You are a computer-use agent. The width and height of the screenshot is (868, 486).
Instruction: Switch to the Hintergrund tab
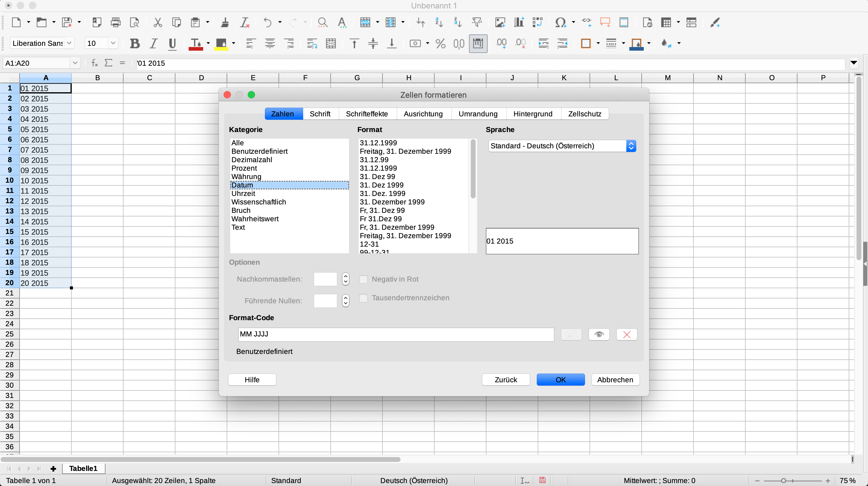point(533,114)
